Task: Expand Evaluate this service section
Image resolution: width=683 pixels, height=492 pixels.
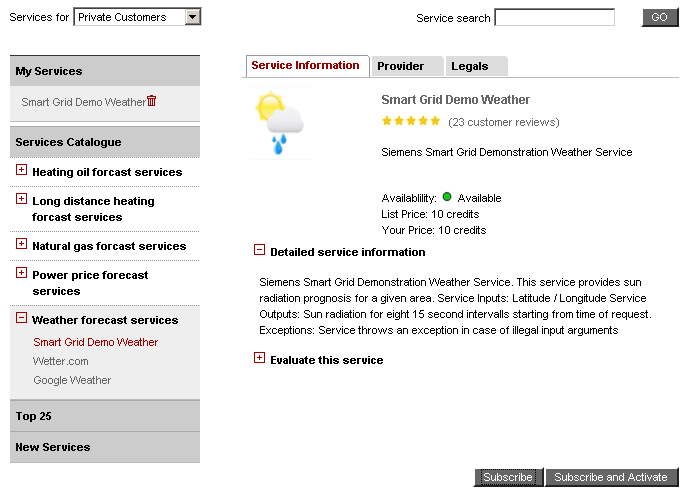Action: tap(259, 358)
